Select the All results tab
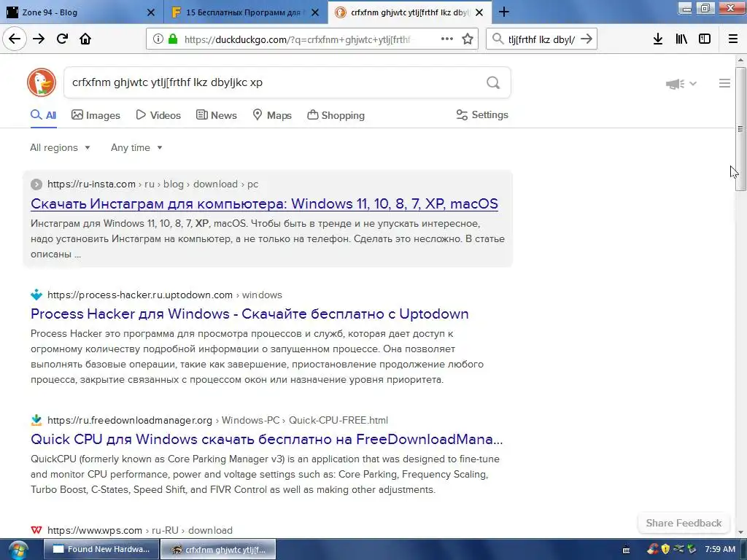Image resolution: width=747 pixels, height=560 pixels. point(43,114)
